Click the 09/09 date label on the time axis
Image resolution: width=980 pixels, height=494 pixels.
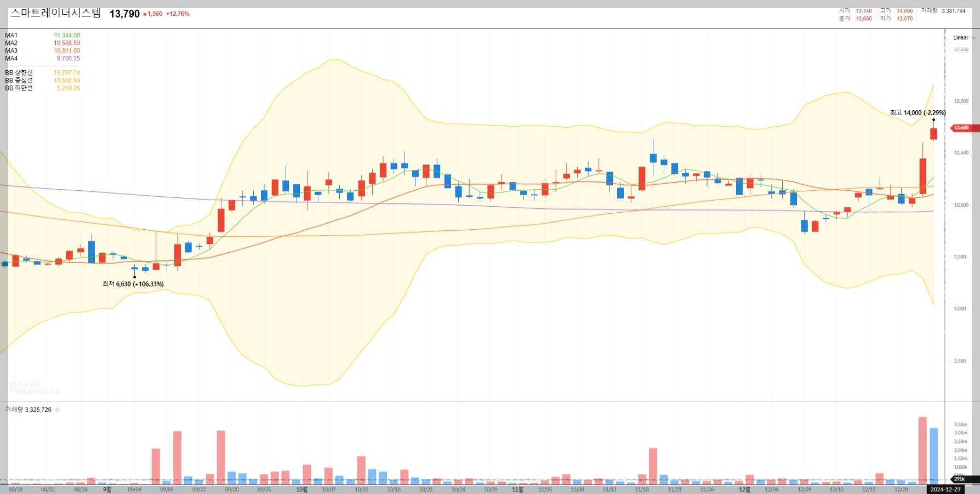(167, 489)
